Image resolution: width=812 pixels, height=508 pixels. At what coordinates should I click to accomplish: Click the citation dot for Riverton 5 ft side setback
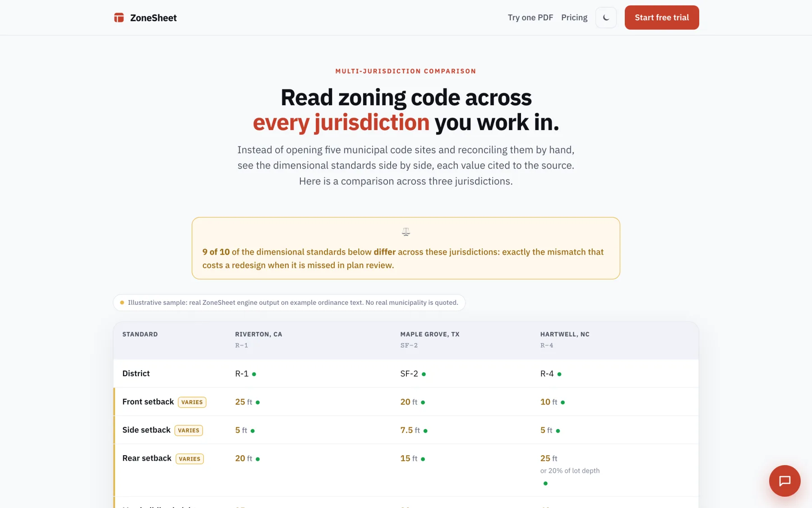[x=253, y=431]
